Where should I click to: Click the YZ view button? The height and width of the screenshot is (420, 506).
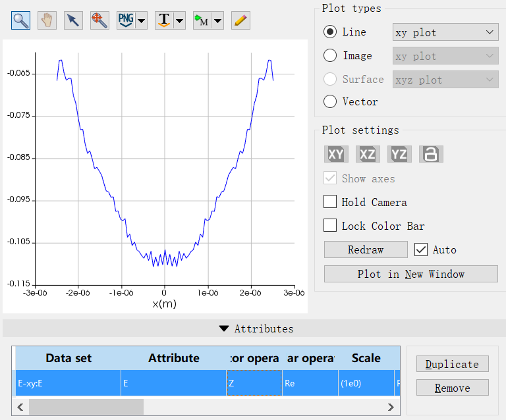pos(399,154)
